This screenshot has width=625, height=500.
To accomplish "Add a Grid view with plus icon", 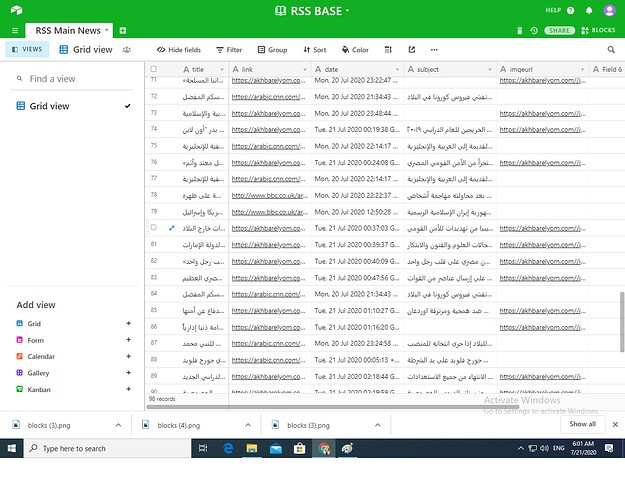I will 128,323.
